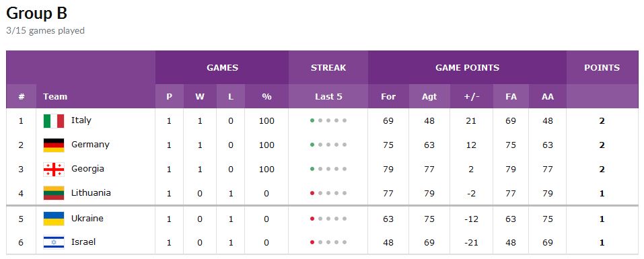Click the GAME POINTS group header
This screenshot has height=259, width=644.
tap(468, 68)
